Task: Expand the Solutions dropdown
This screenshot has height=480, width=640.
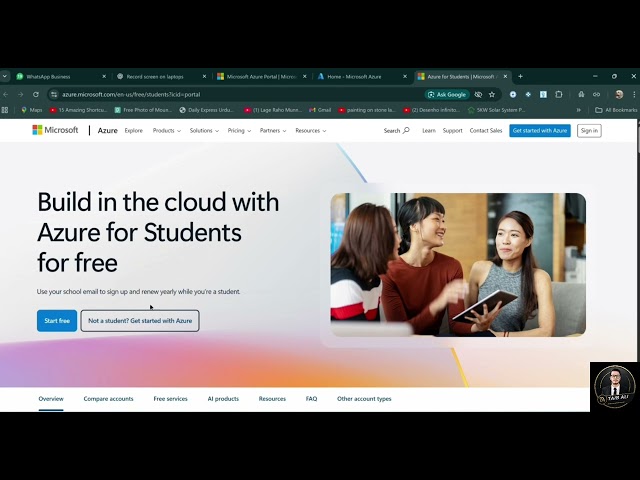Action: click(204, 131)
